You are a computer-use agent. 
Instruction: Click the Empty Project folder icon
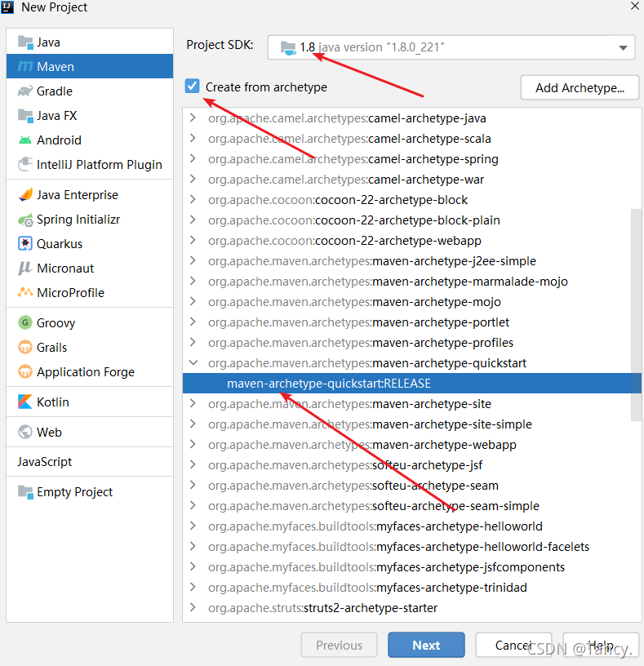tap(25, 492)
